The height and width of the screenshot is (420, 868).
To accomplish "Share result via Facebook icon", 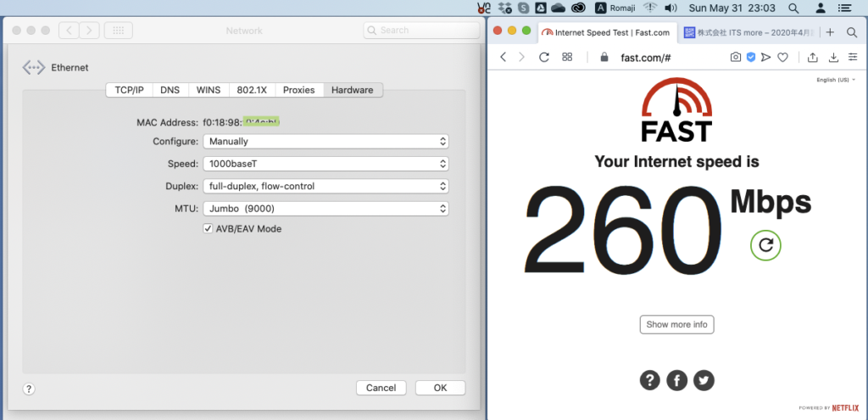I will [x=676, y=380].
